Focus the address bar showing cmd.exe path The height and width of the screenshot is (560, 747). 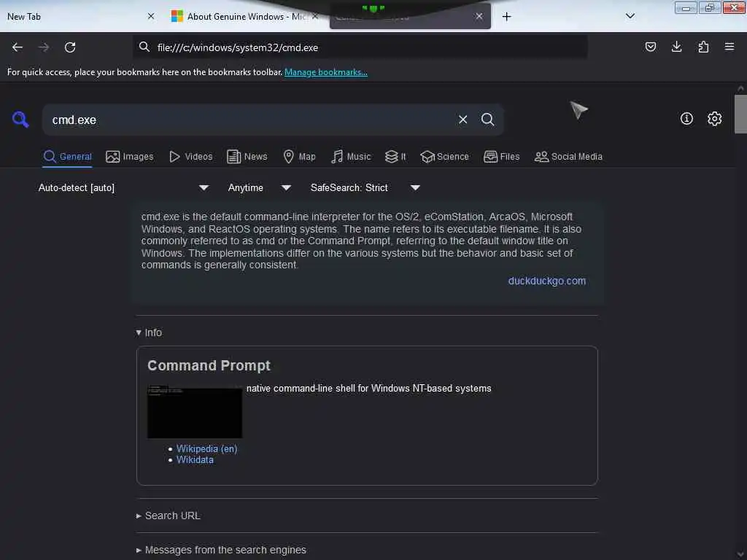click(360, 47)
